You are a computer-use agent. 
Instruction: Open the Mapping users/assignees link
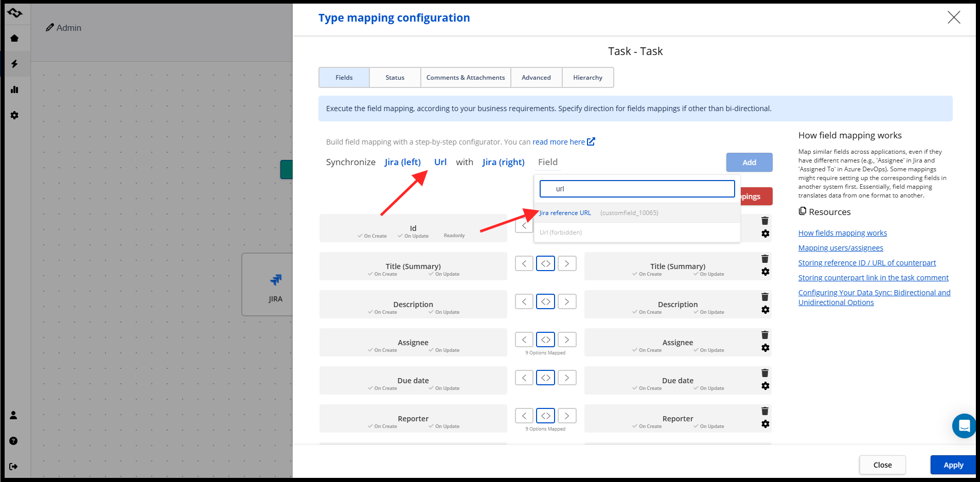[x=841, y=248]
